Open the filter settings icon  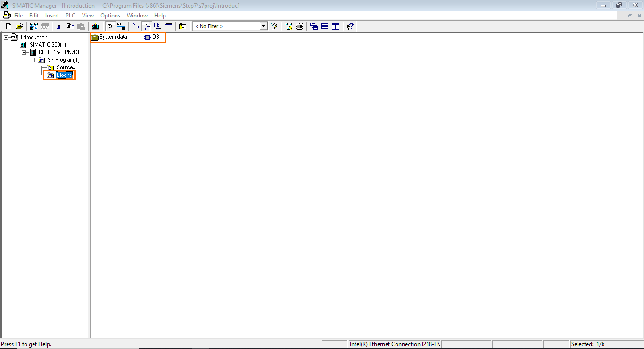point(274,26)
